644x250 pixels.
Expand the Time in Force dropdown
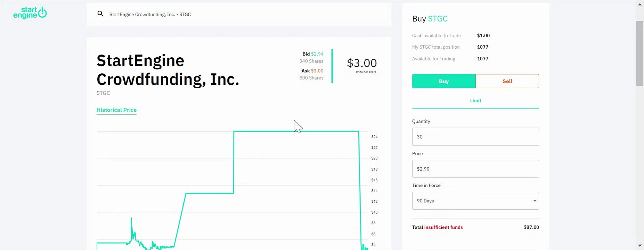pos(475,201)
